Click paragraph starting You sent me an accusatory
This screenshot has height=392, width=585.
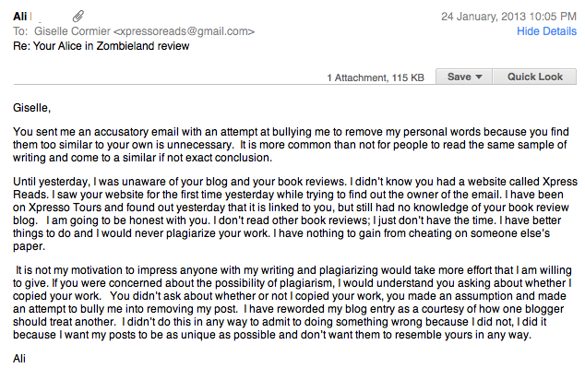click(x=291, y=145)
